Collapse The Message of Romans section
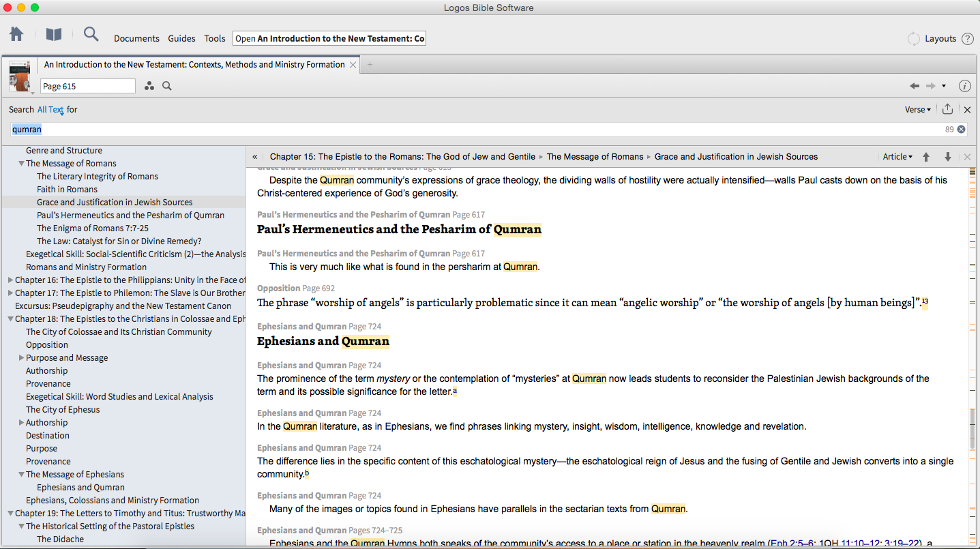This screenshot has width=980, height=549. 21,164
